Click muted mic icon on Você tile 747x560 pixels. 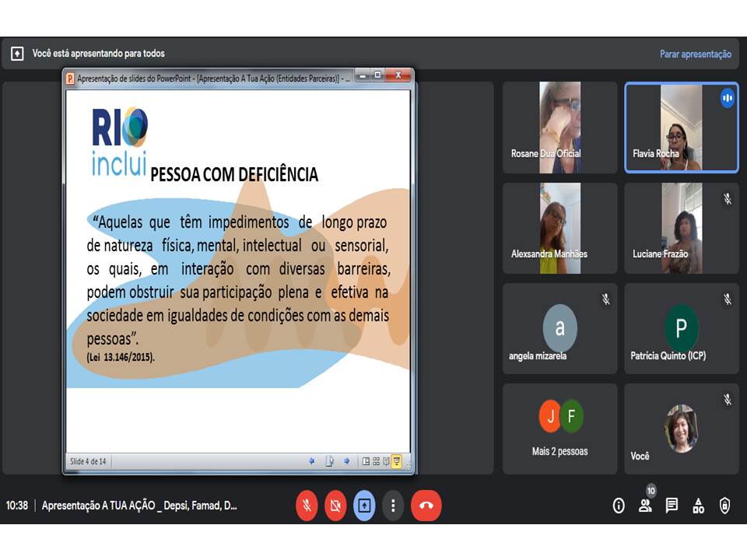[x=727, y=400]
